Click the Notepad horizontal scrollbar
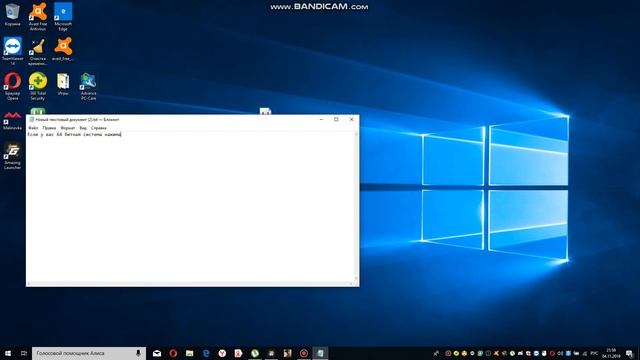This screenshot has height=360, width=640. click(191, 284)
